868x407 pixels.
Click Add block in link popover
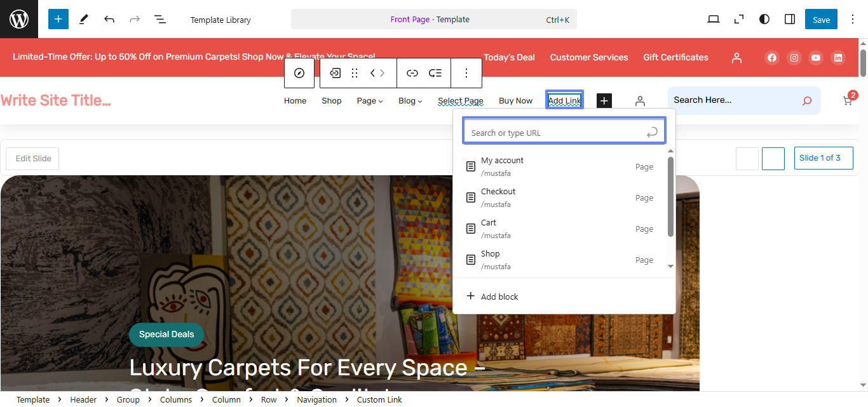click(x=492, y=297)
